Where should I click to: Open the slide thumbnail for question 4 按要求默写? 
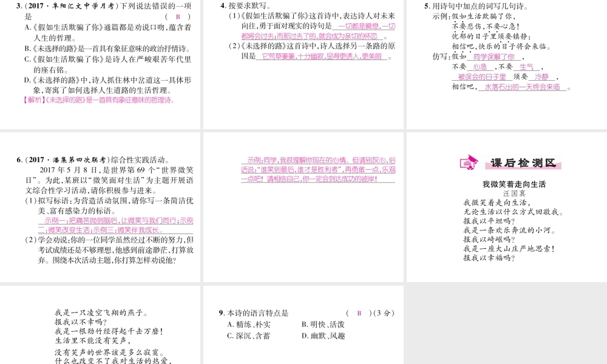pyautogui.click(x=303, y=64)
